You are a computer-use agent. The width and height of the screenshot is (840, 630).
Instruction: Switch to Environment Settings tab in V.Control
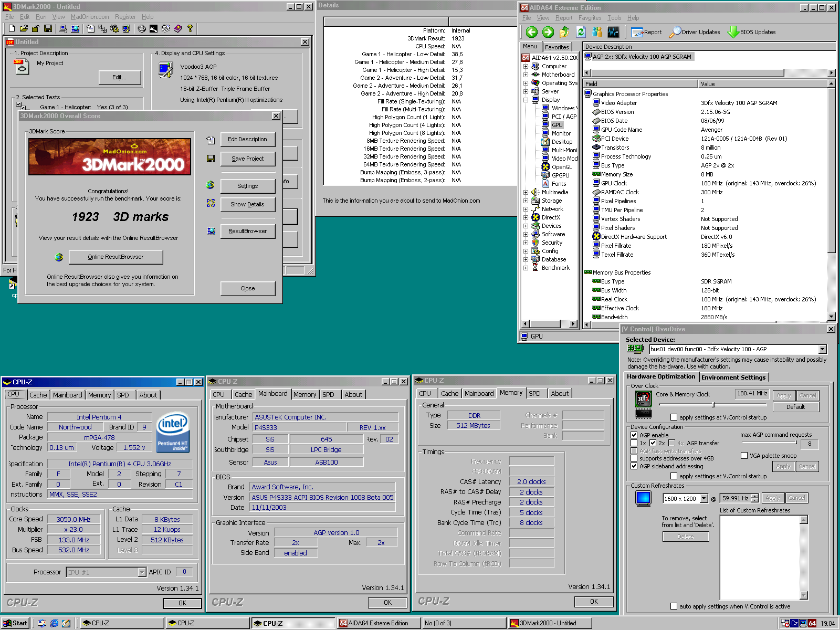733,377
